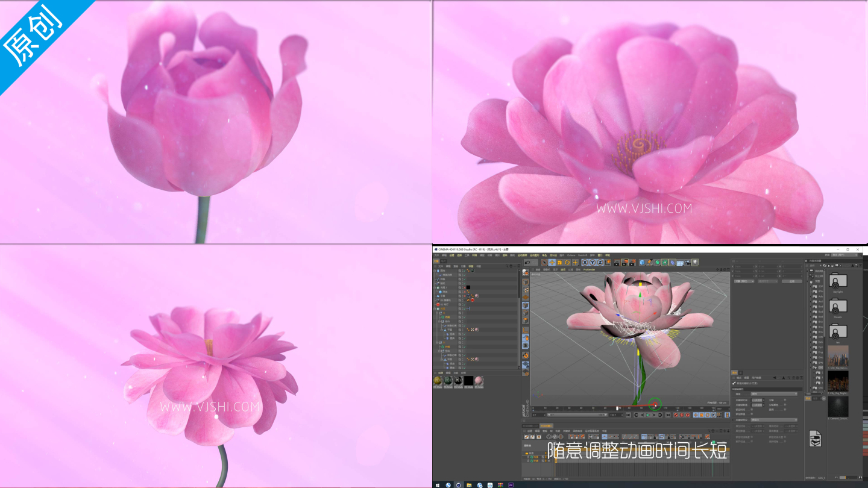Click the Apply button in Coordinates panel
This screenshot has height=488, width=868.
(792, 281)
